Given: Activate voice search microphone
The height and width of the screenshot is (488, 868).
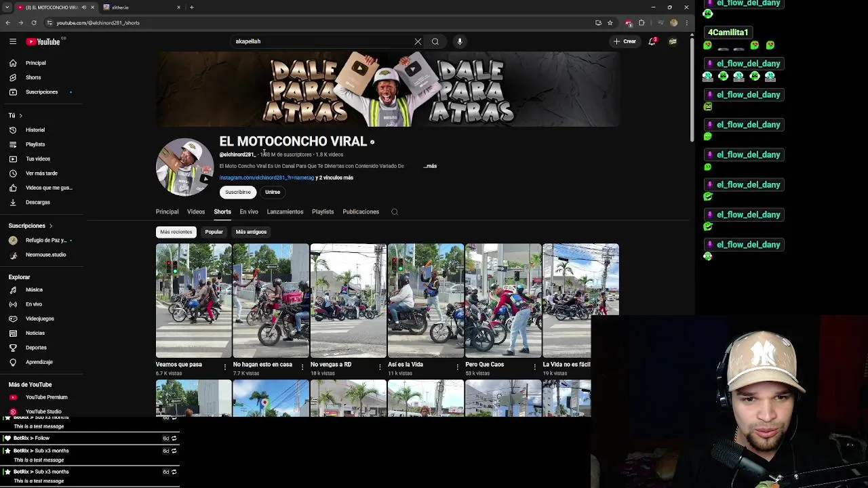Looking at the screenshot, I should click(x=460, y=41).
